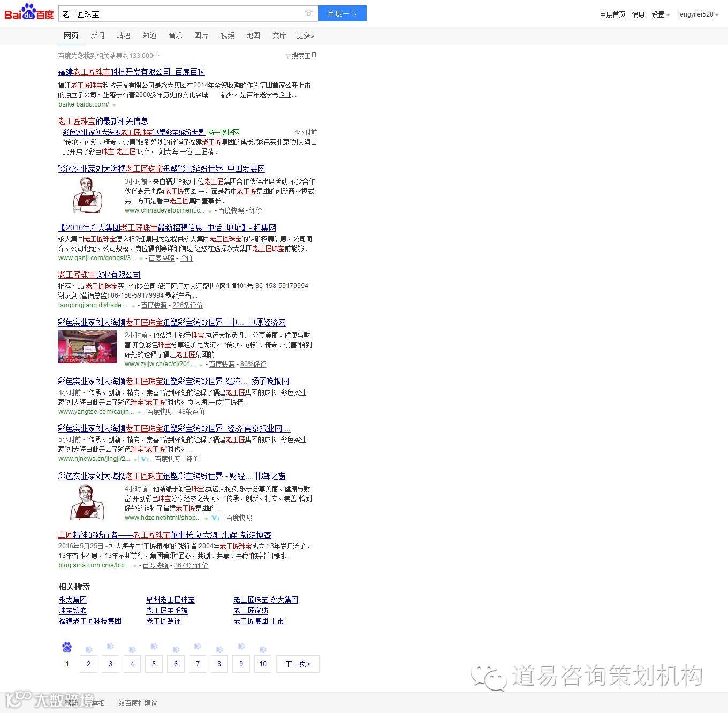This screenshot has width=728, height=713.
Task: Open the 新浪博客 工匠精神的践行者 result
Action: [165, 535]
